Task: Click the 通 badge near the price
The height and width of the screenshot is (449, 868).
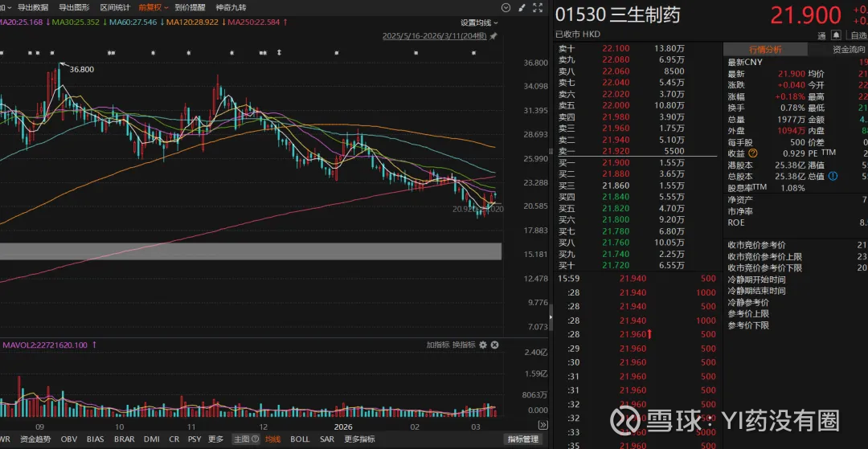Action: [821, 35]
